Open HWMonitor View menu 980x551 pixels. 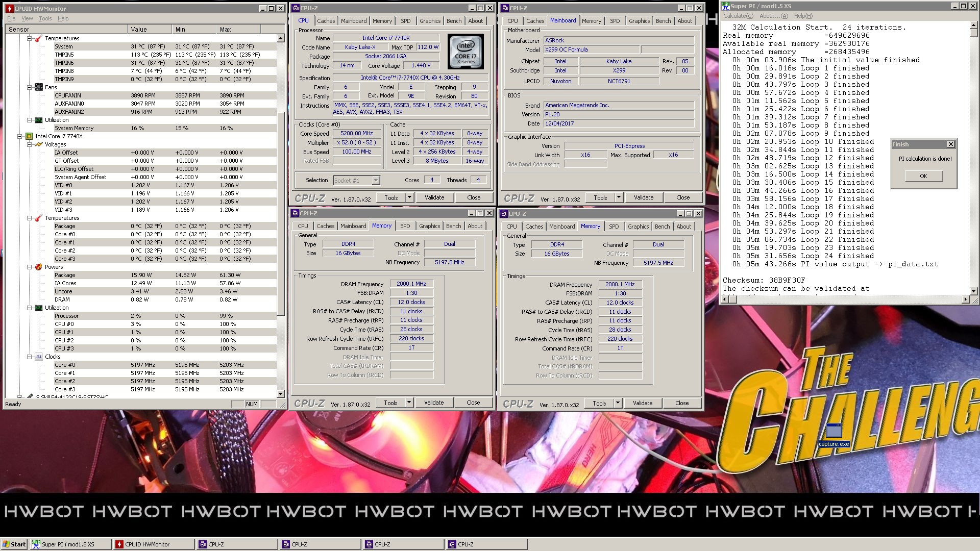click(x=27, y=18)
